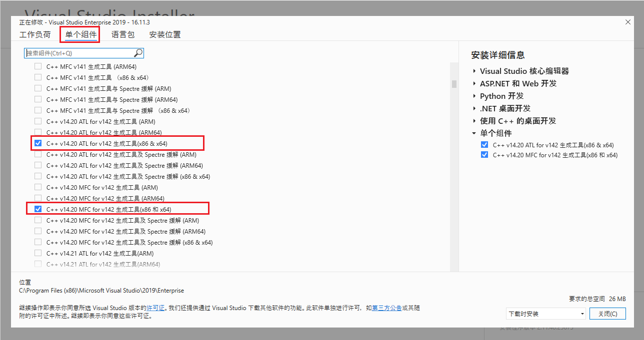The image size is (644, 340).
Task: Uncheck v14.20 MFC for v142 生成工具 (x86 和 x64) in list
Action: pyautogui.click(x=38, y=209)
